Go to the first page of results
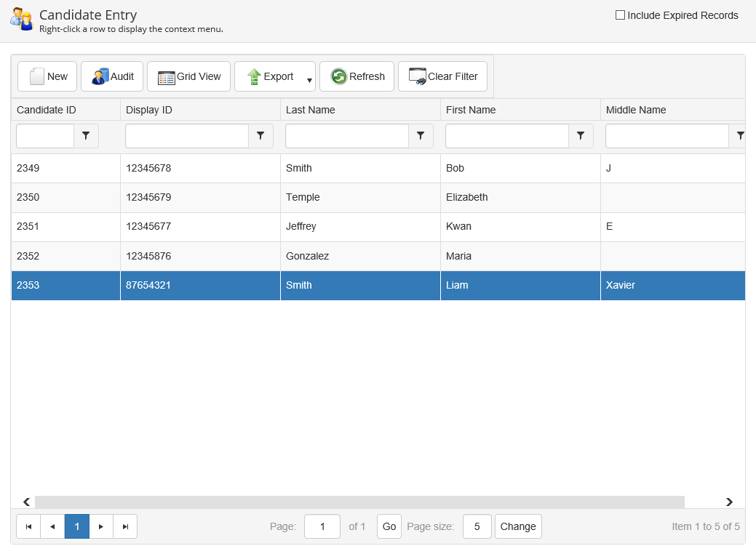Viewport: 756px width, 554px height. coord(28,526)
